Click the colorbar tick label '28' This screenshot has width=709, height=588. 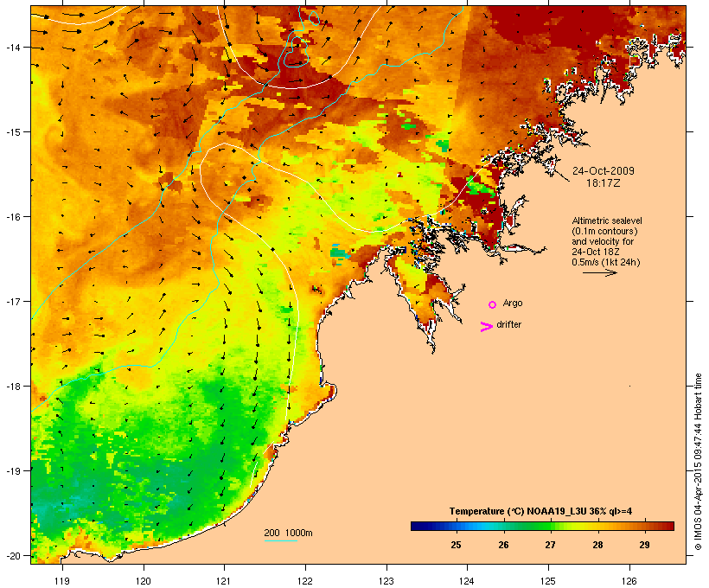click(597, 545)
